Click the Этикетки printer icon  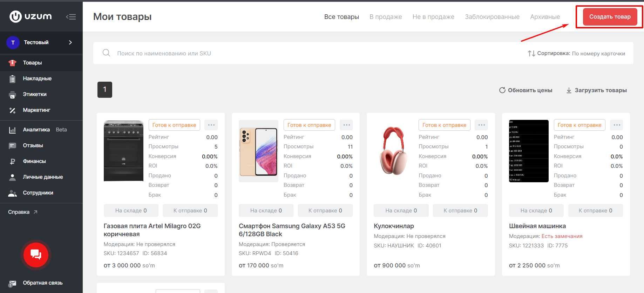pos(12,95)
